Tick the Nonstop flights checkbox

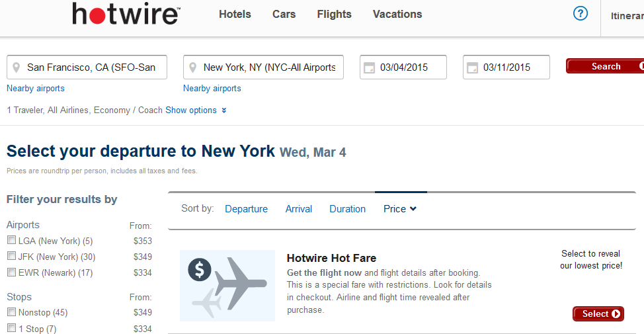[11, 312]
